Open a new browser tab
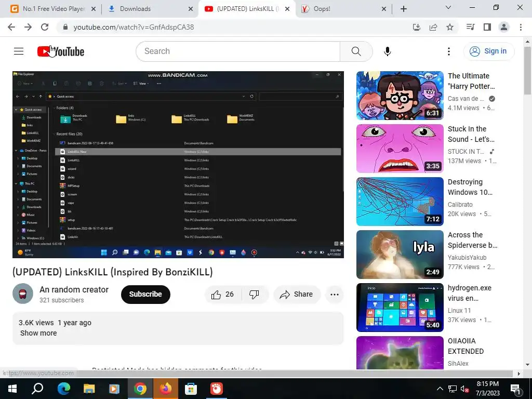 (403, 9)
